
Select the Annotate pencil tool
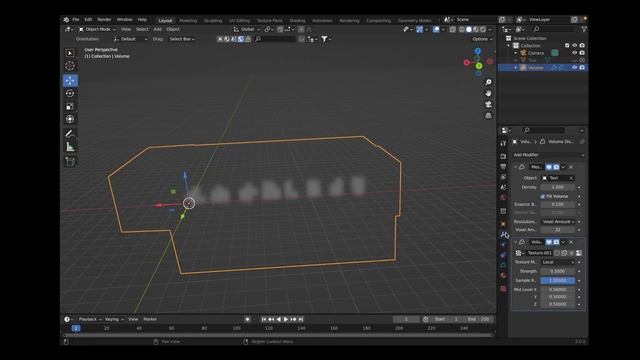point(70,134)
